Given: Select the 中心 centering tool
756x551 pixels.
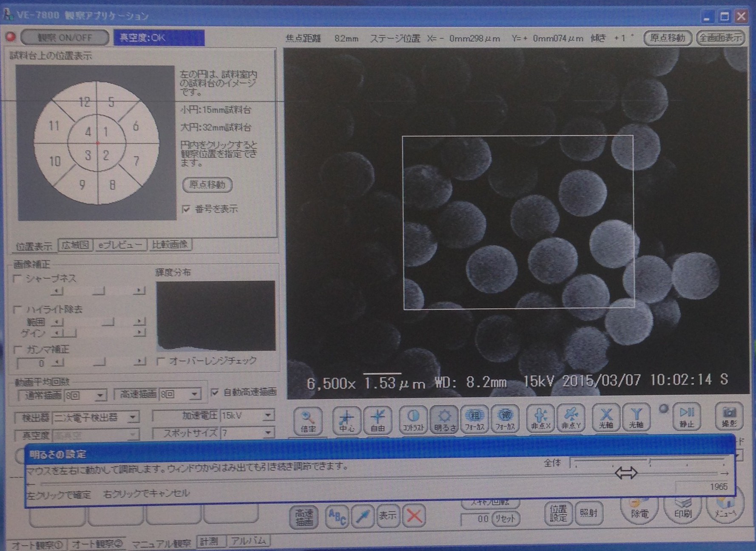Looking at the screenshot, I should 347,420.
